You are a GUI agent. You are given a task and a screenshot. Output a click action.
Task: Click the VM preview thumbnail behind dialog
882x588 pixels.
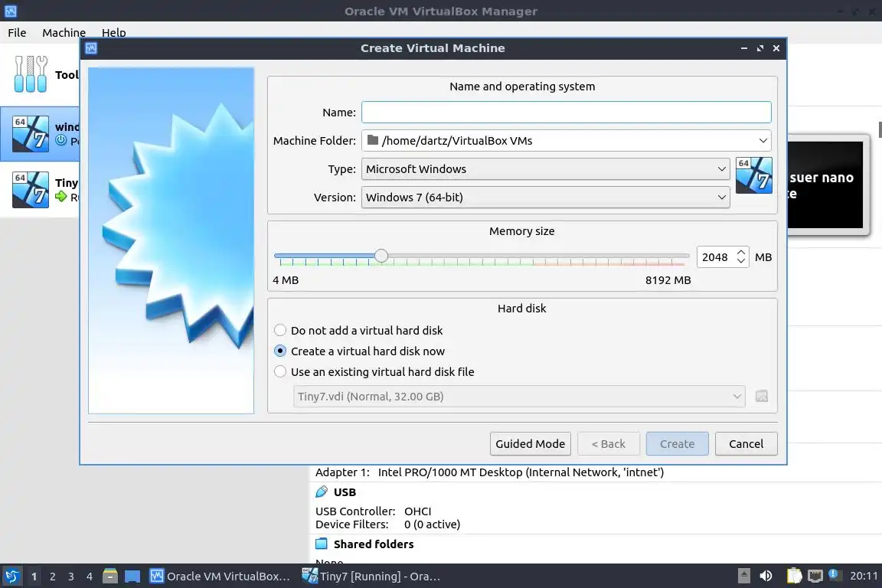coord(825,185)
